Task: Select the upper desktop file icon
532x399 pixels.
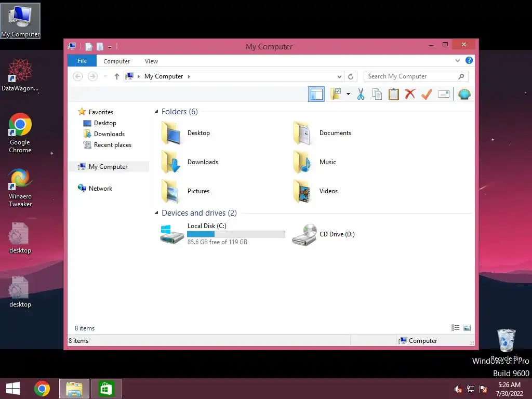Action: tap(20, 238)
